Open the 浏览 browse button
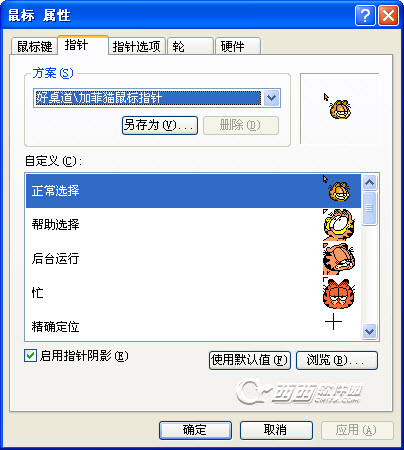The image size is (404, 450). coord(337,360)
